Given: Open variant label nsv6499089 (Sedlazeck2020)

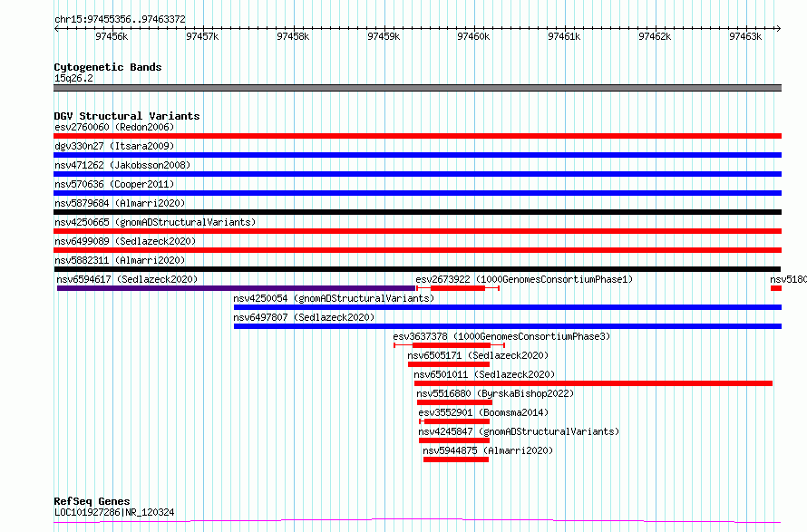Looking at the screenshot, I should click(125, 241).
